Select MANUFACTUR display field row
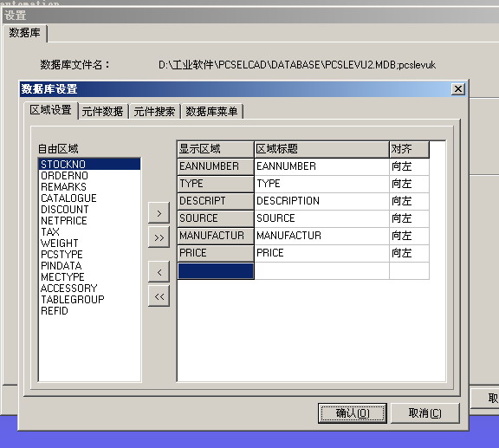 pos(216,236)
